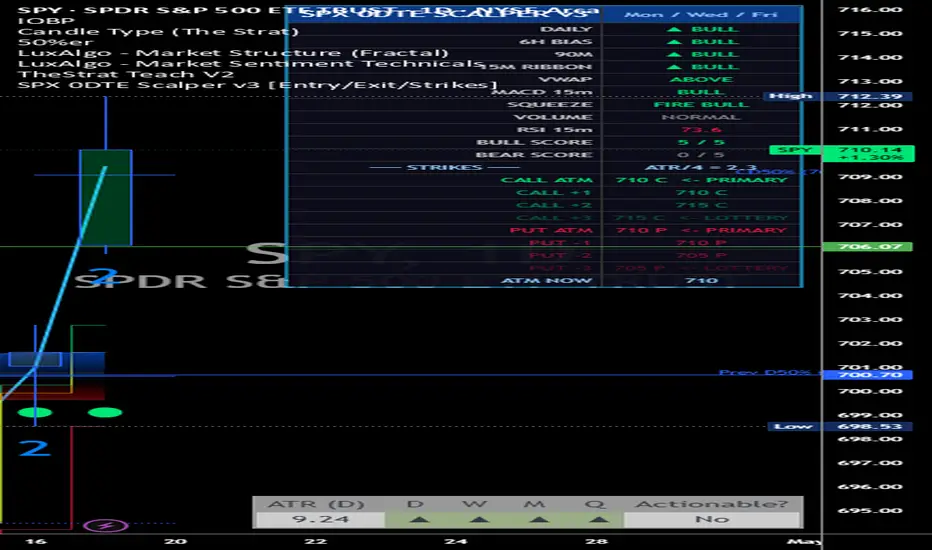Click the CALL +1 row label
Viewport: 932px width, 550px height.
click(554, 192)
